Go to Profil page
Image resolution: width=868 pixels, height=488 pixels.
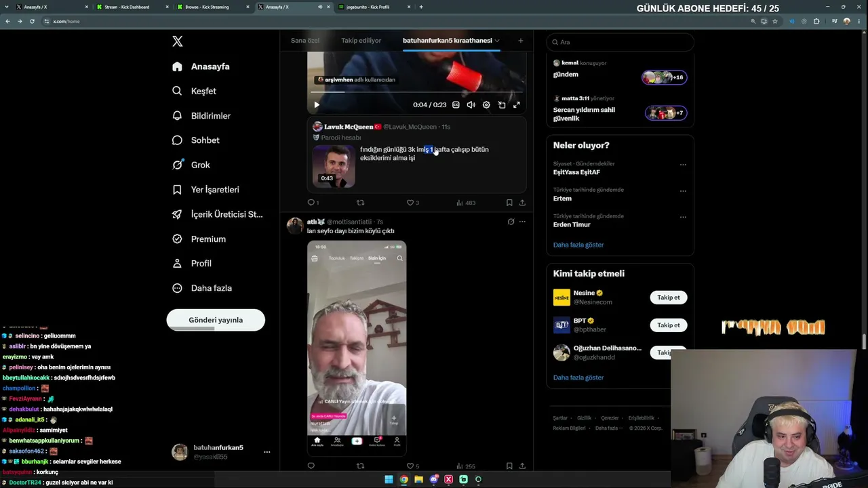tap(192, 263)
